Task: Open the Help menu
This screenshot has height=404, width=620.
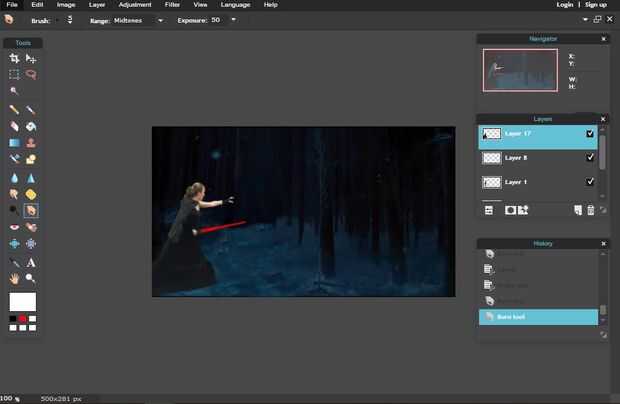Action: [x=270, y=5]
